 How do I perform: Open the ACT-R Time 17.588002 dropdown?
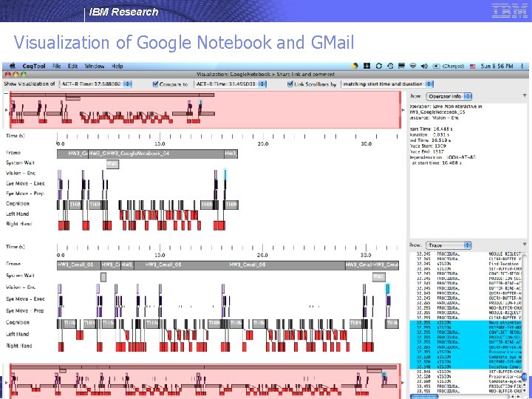point(95,83)
